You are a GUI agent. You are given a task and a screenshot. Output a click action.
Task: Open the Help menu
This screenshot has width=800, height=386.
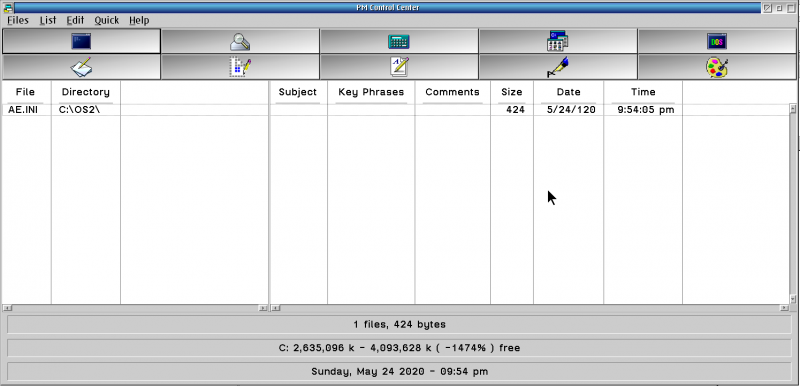[x=139, y=20]
